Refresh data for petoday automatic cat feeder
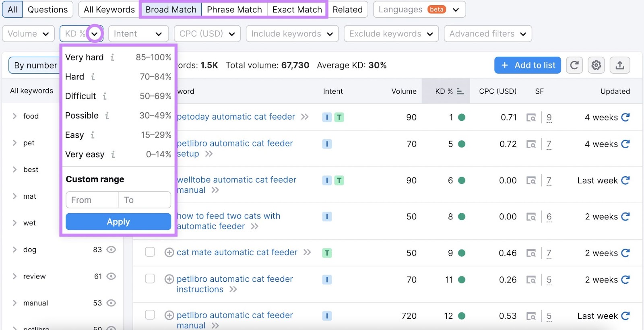This screenshot has height=330, width=644. tap(625, 117)
